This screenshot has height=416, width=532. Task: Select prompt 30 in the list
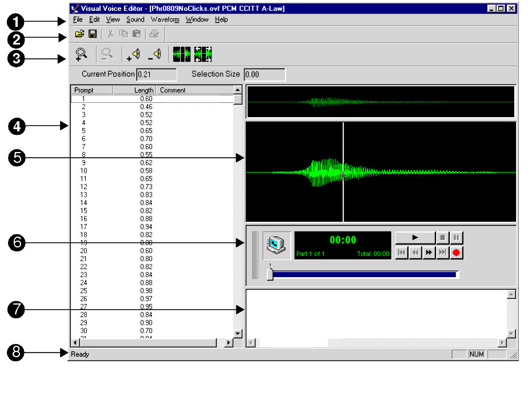(153, 331)
